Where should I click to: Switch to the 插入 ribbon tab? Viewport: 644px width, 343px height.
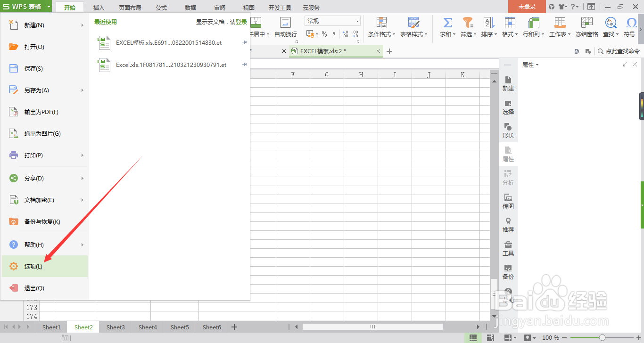(x=99, y=8)
